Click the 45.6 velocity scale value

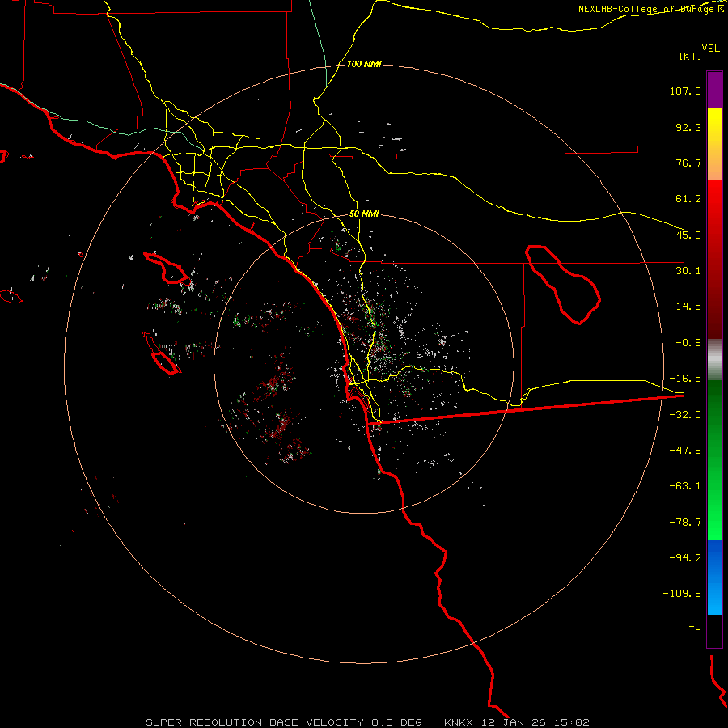coord(688,235)
